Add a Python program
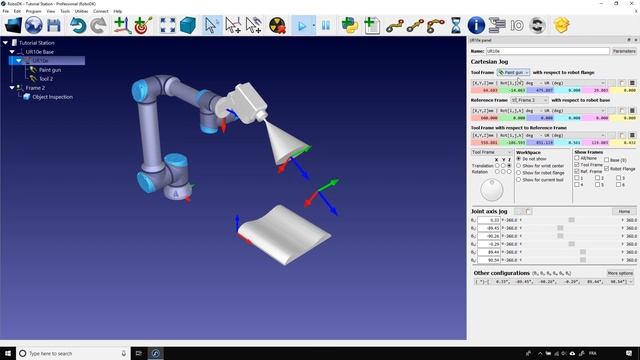 click(x=350, y=25)
